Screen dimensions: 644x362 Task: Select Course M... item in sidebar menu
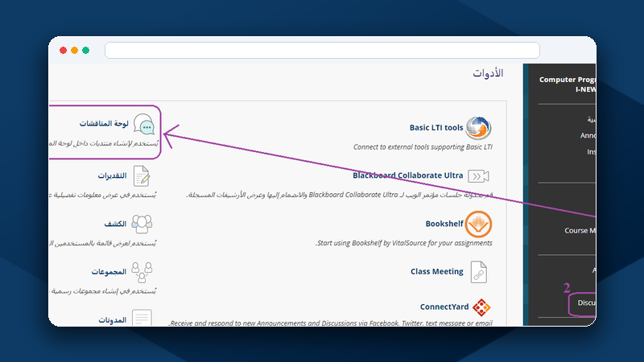580,231
